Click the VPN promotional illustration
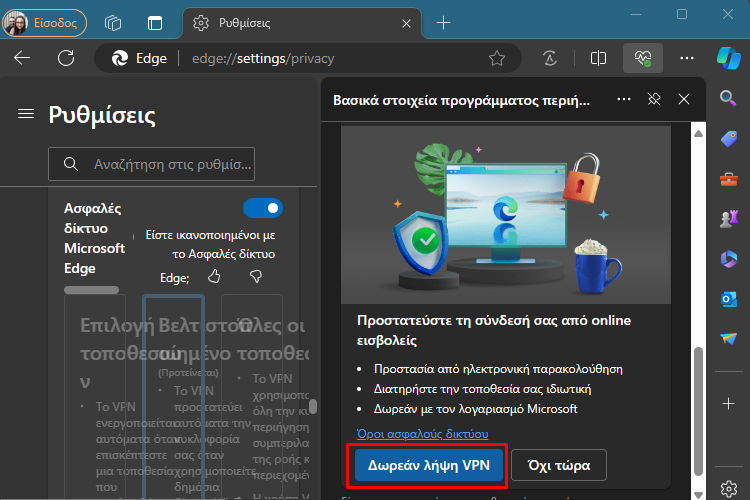Image resolution: width=750 pixels, height=500 pixels. (x=506, y=215)
